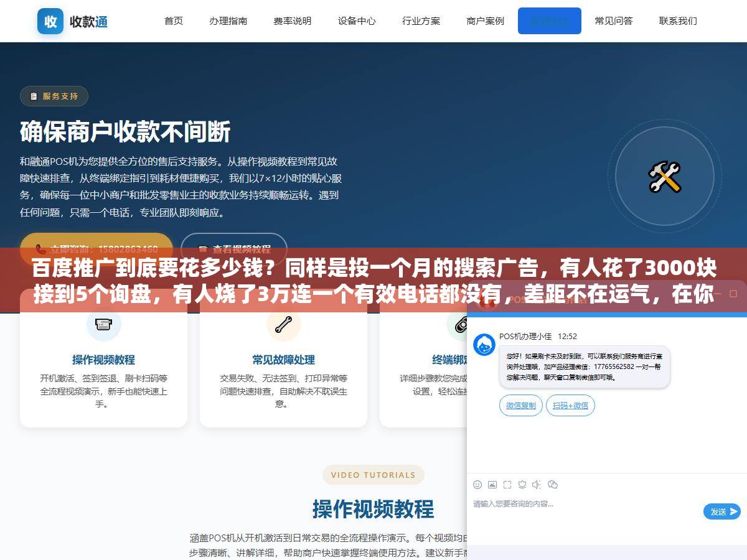747x560 pixels.
Task: Click the shield-shaped icon in chat toolbar
Action: click(522, 485)
